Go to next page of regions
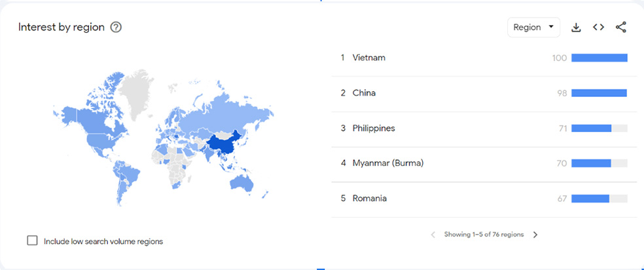Image resolution: width=644 pixels, height=270 pixels. [535, 235]
